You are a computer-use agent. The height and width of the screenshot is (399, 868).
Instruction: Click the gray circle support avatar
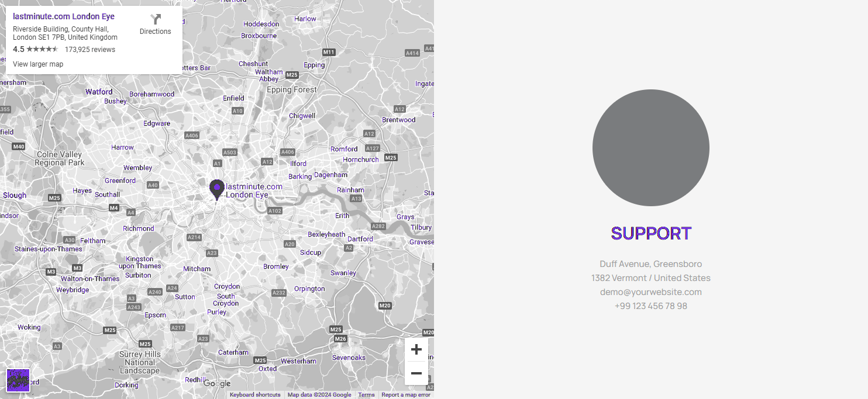[650, 148]
